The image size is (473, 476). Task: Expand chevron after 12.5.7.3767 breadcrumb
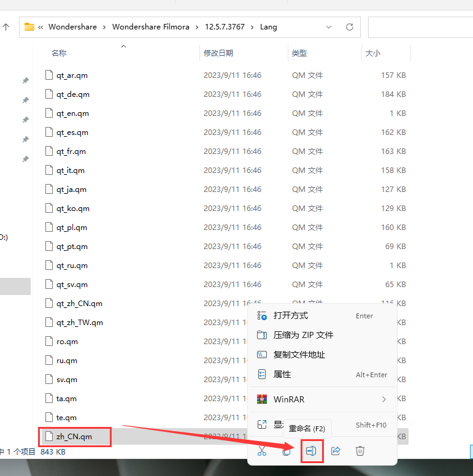tap(252, 28)
